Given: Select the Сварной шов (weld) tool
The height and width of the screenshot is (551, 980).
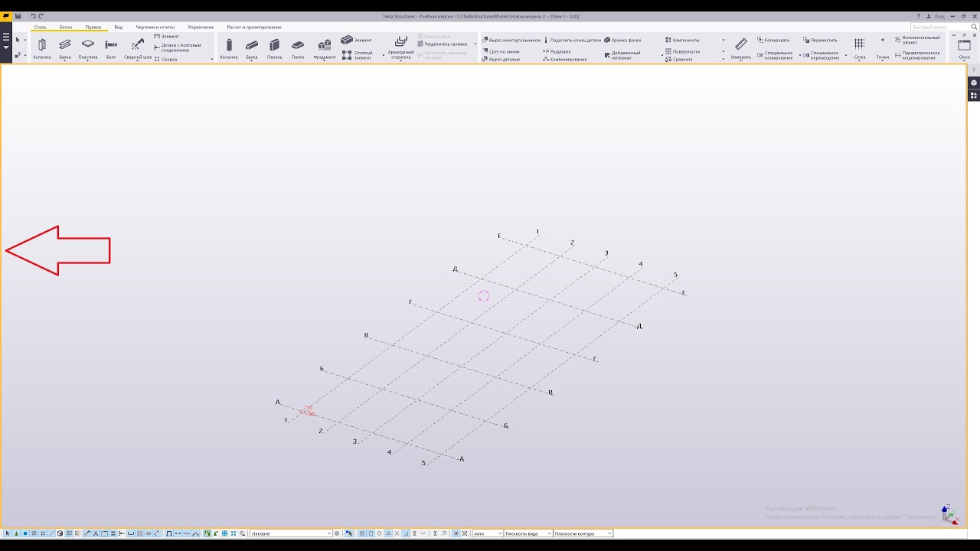Looking at the screenshot, I should click(138, 48).
